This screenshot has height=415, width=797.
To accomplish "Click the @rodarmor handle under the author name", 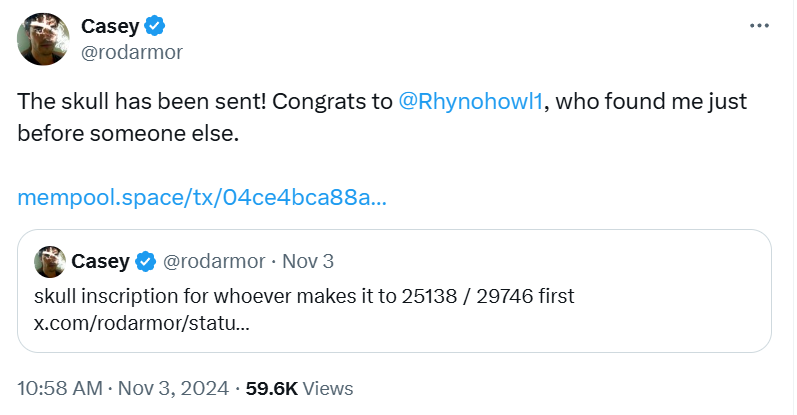I will (130, 53).
